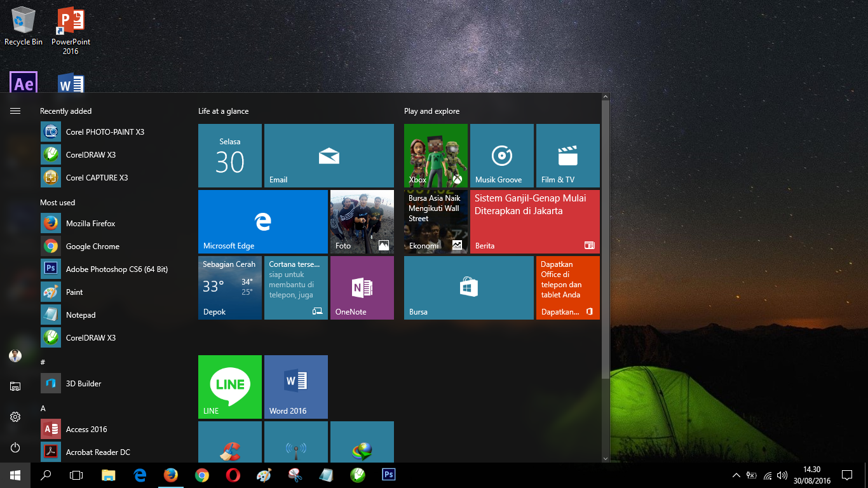Click the Dapatkan Office tile

568,288
